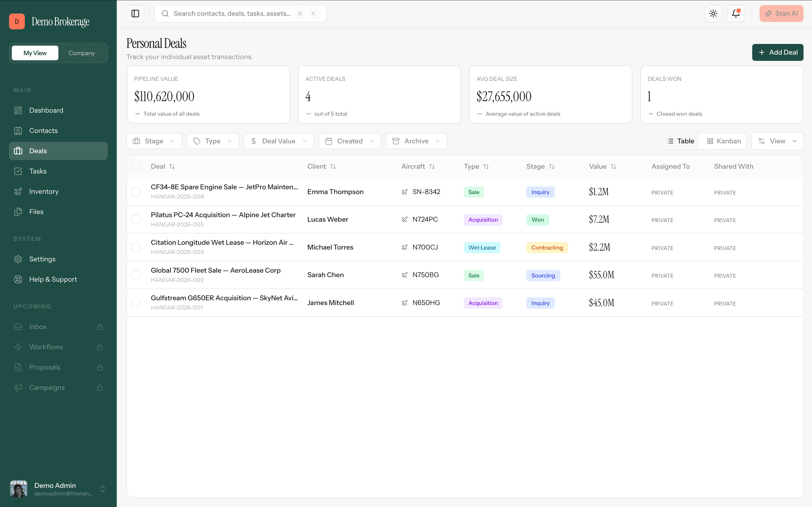
Task: Check the Pilatus PC-24 Acquisition row
Action: click(136, 219)
